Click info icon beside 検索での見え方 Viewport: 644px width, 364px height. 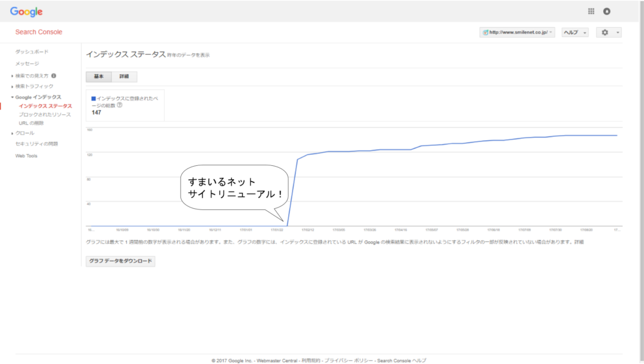coord(54,75)
